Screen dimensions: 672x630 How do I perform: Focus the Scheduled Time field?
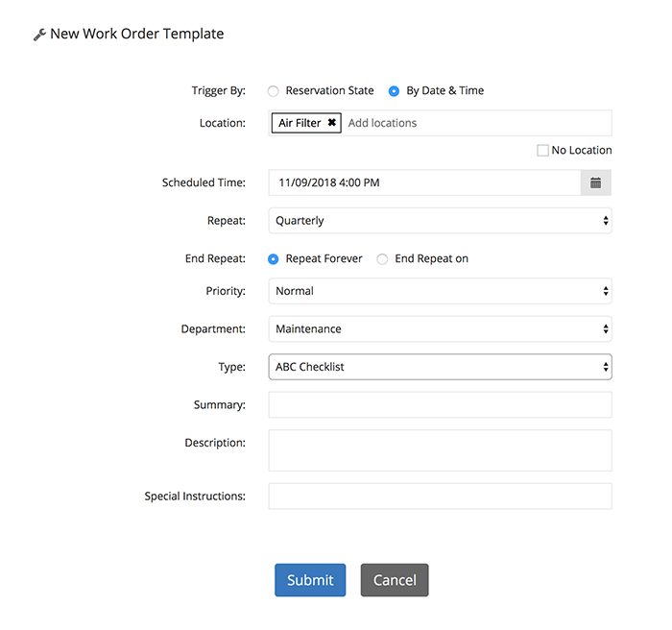tap(424, 182)
